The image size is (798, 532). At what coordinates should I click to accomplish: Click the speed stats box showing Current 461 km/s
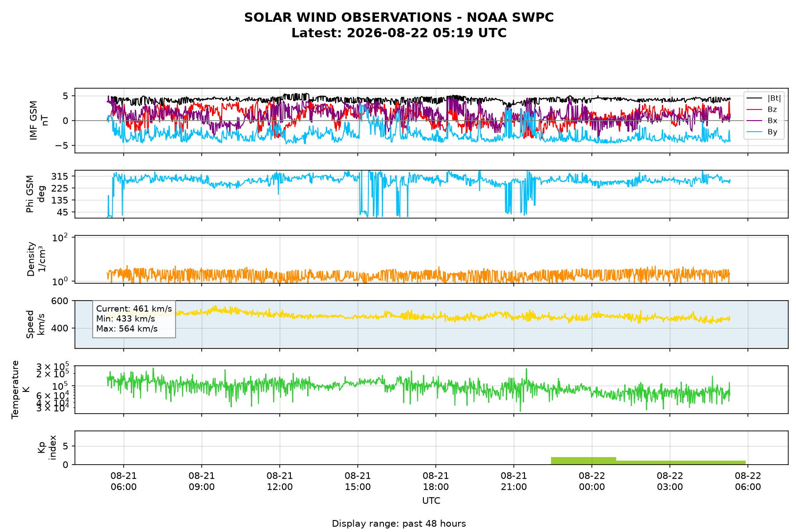coord(134,319)
